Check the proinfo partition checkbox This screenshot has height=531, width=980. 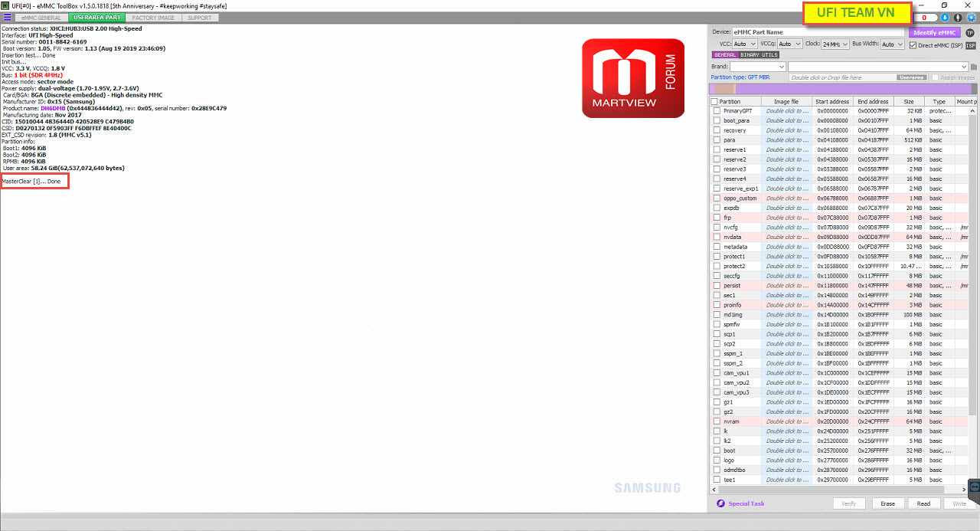pyautogui.click(x=717, y=305)
